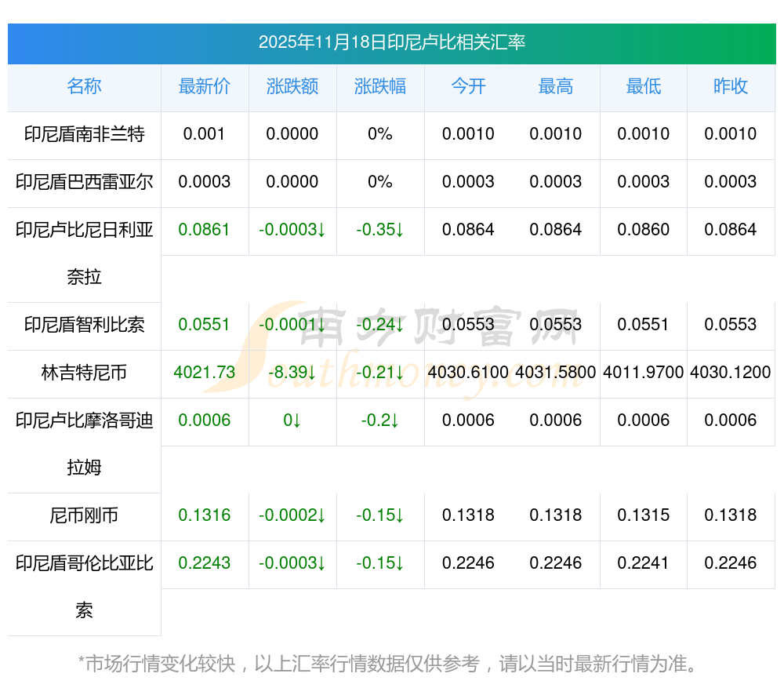The height and width of the screenshot is (688, 784).
Task: Select the -0.35↓ change percent cell
Action: pos(379,230)
